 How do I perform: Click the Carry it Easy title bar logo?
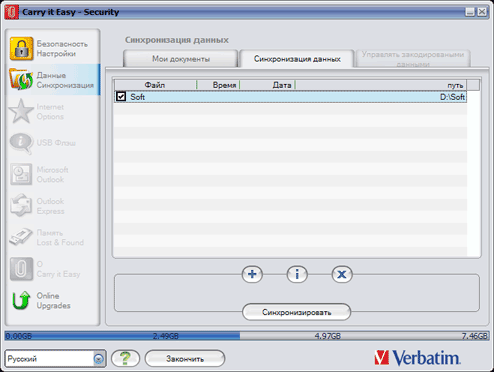pos(12,12)
